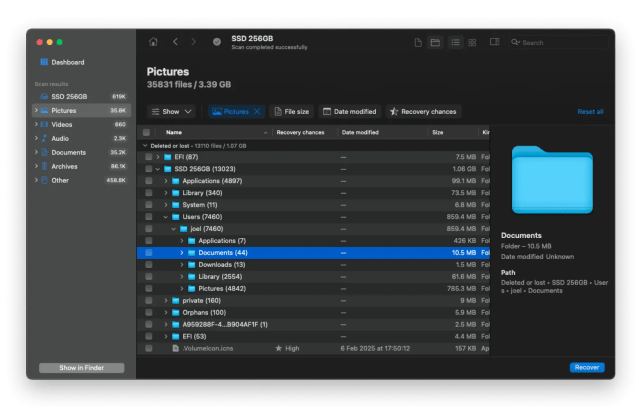Switch to file view icon in toolbar
Viewport: 639px width, 417px height.
pos(418,42)
